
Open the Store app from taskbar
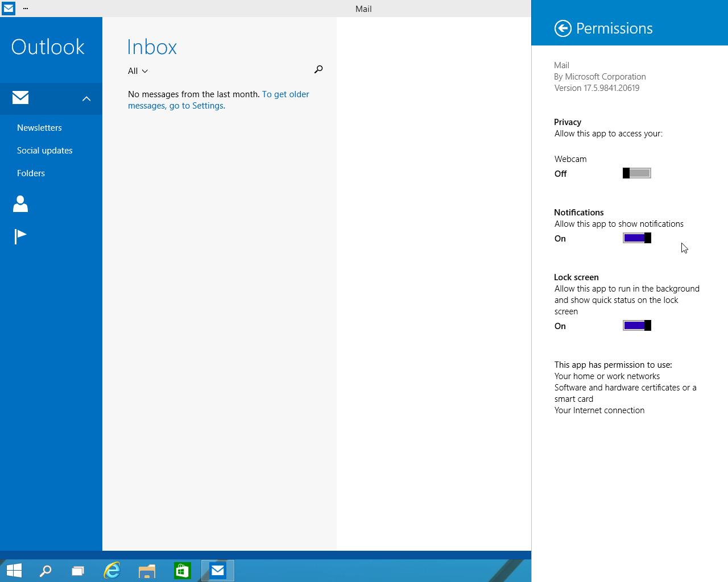click(x=183, y=571)
